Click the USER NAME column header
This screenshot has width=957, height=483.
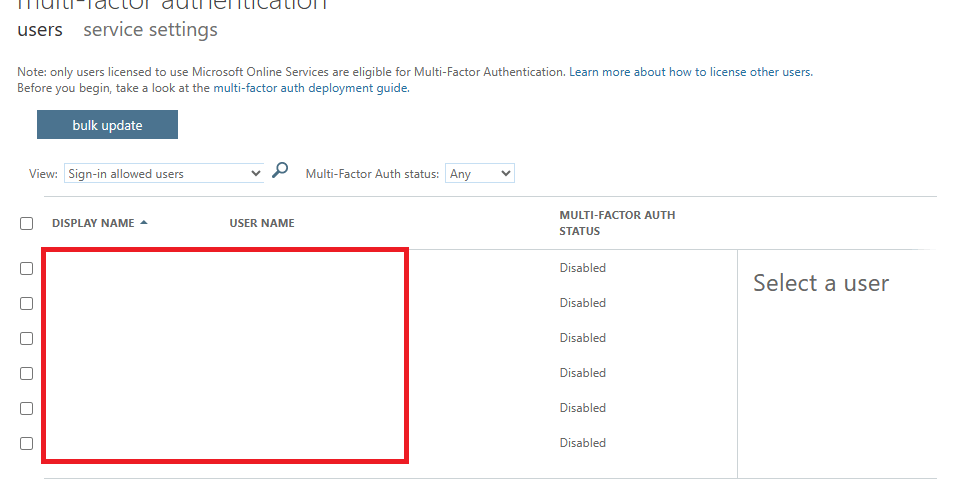click(x=262, y=223)
